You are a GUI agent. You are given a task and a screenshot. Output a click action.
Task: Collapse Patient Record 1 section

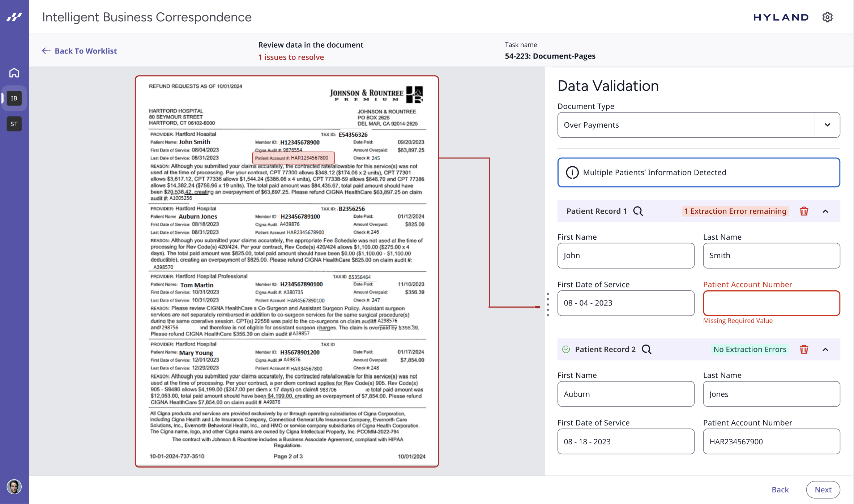pyautogui.click(x=825, y=211)
